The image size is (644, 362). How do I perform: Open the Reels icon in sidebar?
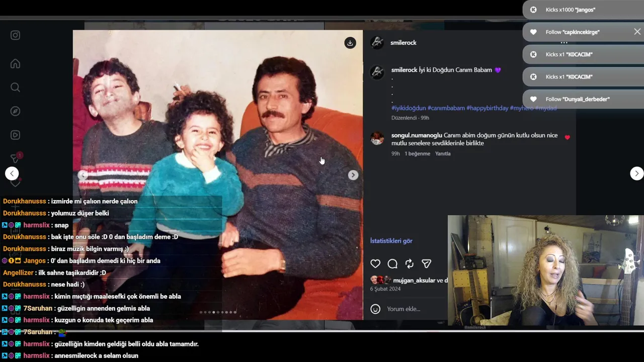coord(15,135)
